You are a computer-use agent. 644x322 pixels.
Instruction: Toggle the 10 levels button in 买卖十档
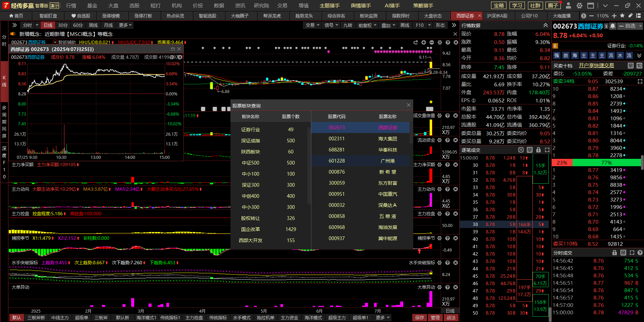click(x=639, y=65)
